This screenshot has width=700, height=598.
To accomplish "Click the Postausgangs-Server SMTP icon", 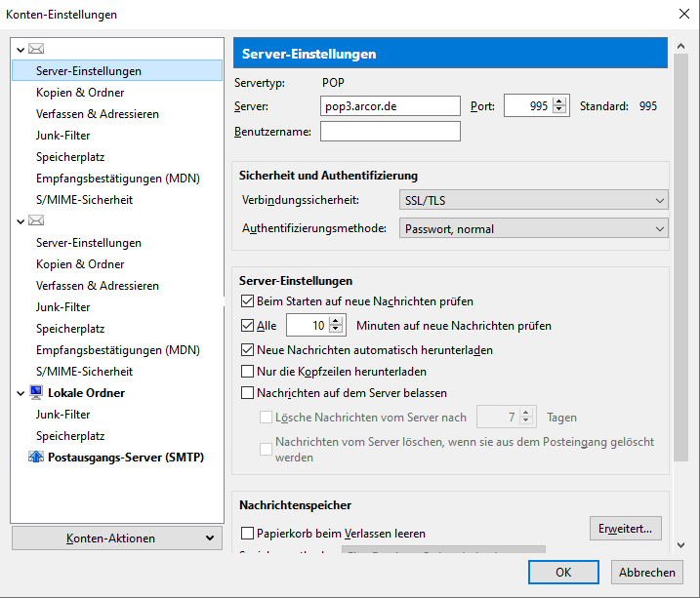I will coord(36,457).
